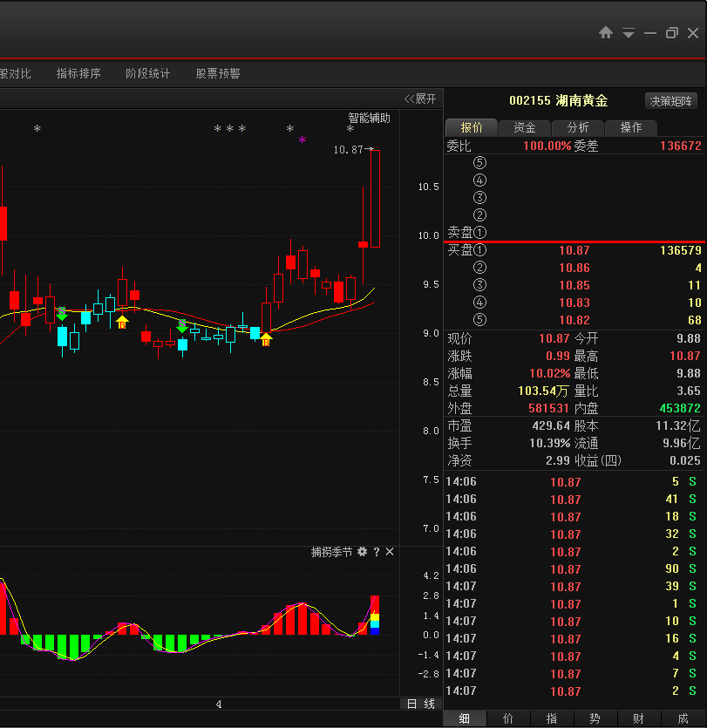
Task: Click the home icon in title bar
Action: [x=606, y=32]
